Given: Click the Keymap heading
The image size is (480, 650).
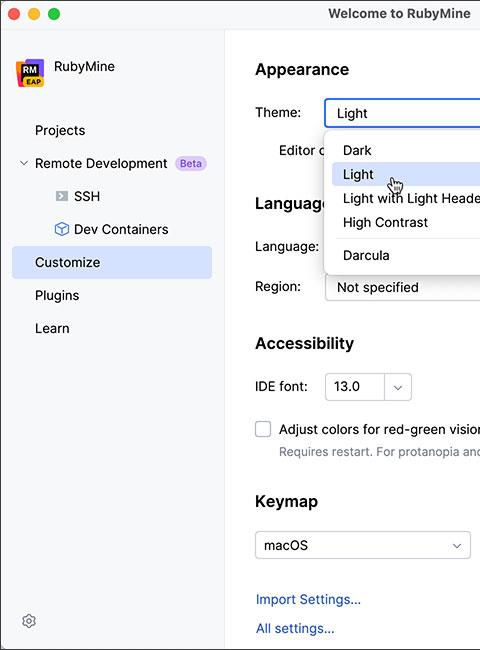Looking at the screenshot, I should pyautogui.click(x=286, y=502).
